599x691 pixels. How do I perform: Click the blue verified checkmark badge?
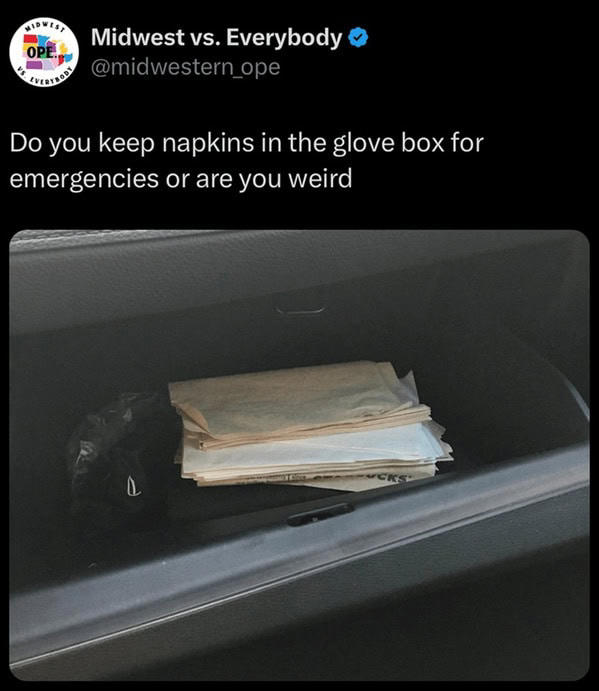[x=358, y=37]
